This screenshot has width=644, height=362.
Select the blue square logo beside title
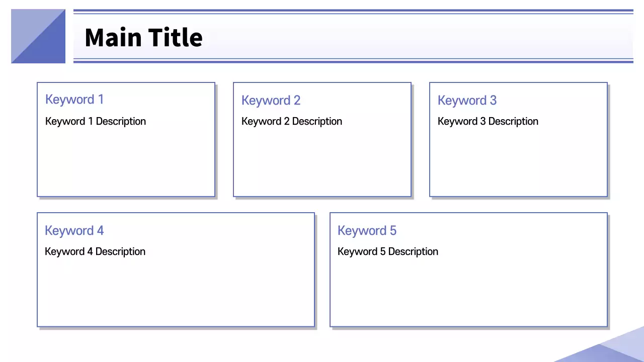coord(38,36)
